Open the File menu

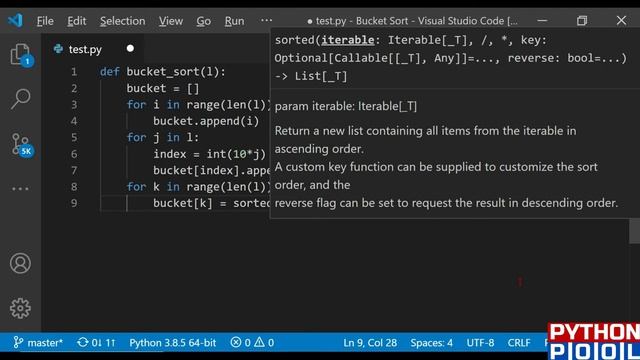click(45, 21)
